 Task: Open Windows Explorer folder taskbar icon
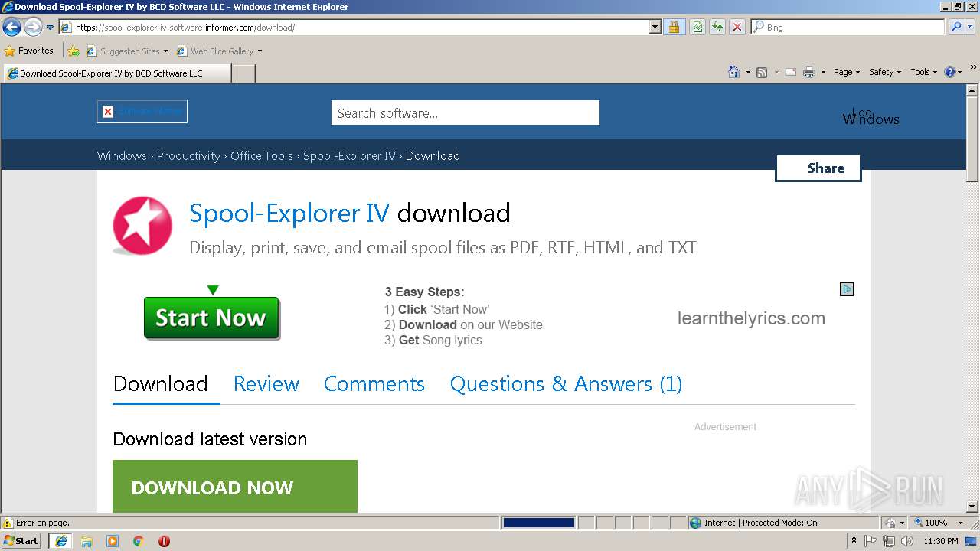tap(87, 541)
